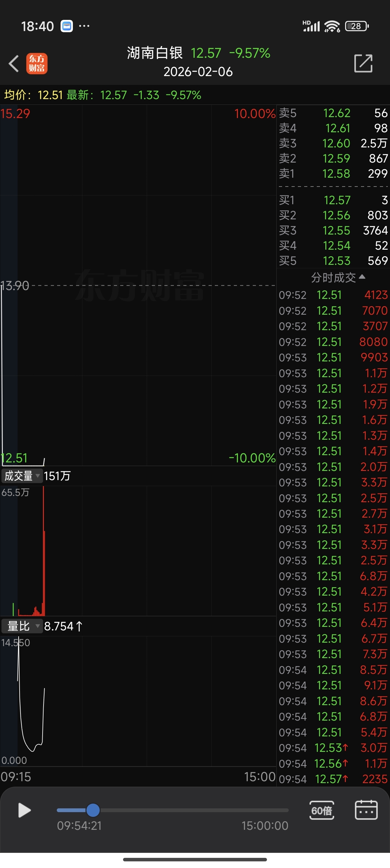
Task: Open the 量比 indicator dropdown
Action: (22, 626)
